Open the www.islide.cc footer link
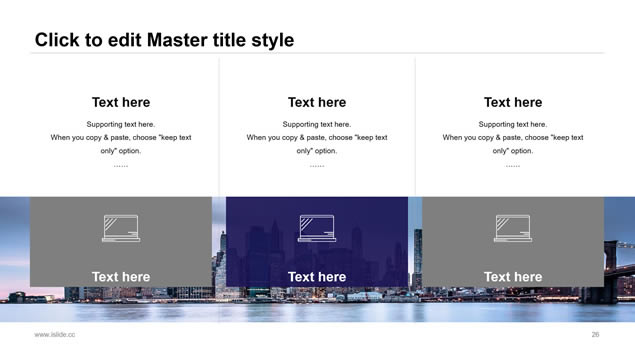This screenshot has height=361, width=635. coord(55,334)
